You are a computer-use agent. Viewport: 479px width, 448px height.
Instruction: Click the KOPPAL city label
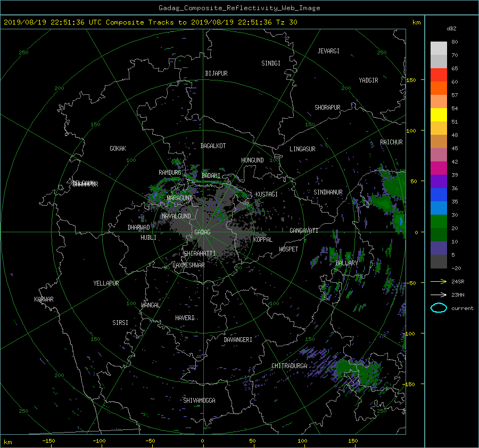pyautogui.click(x=263, y=240)
